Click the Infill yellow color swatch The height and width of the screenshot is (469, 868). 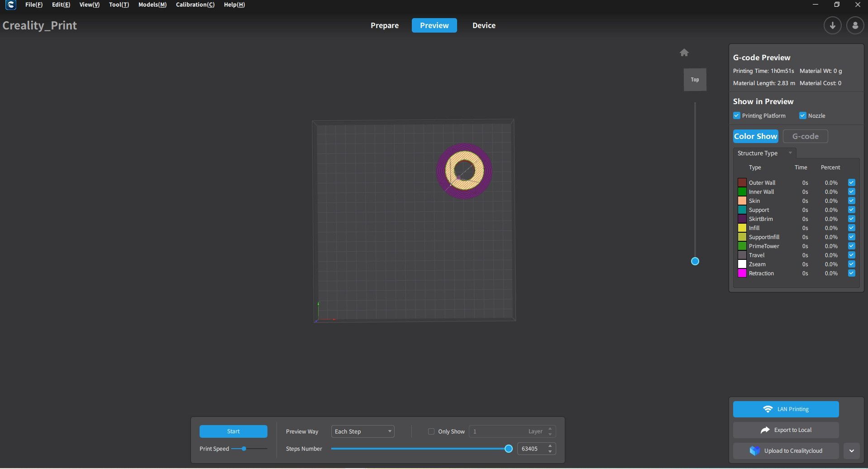(742, 228)
